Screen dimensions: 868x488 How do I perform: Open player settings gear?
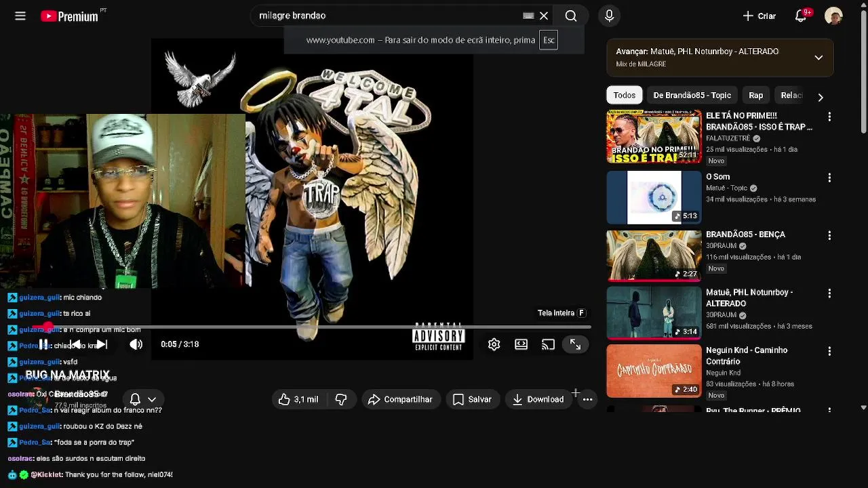point(494,344)
